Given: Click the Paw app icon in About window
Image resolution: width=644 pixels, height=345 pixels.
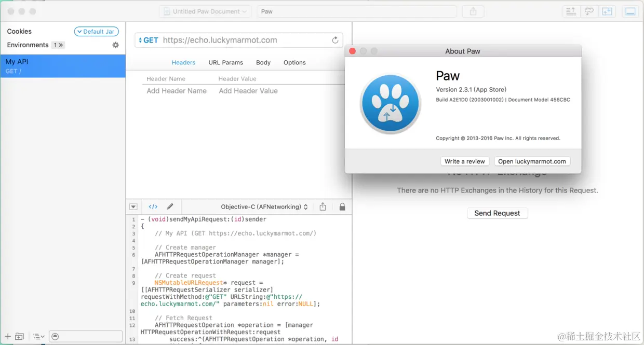Looking at the screenshot, I should 391,104.
